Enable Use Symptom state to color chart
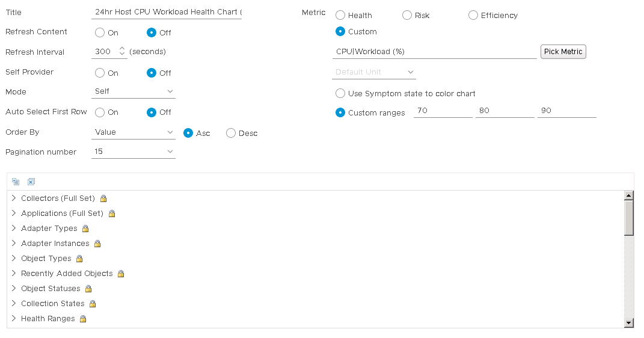The image size is (644, 338). 340,94
